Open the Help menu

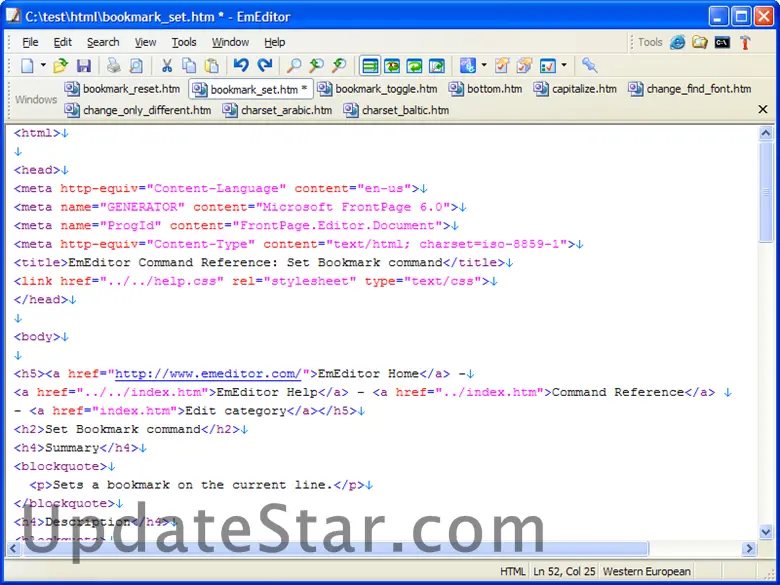click(275, 42)
